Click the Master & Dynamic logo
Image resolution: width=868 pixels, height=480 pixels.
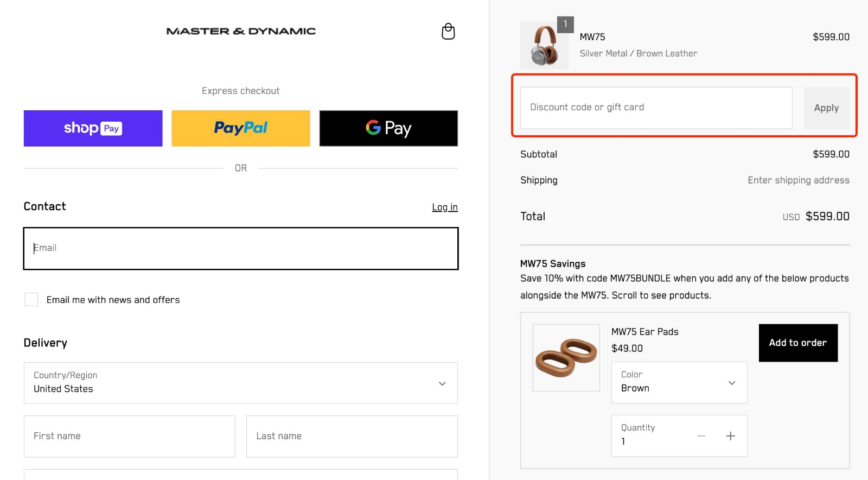pos(240,30)
